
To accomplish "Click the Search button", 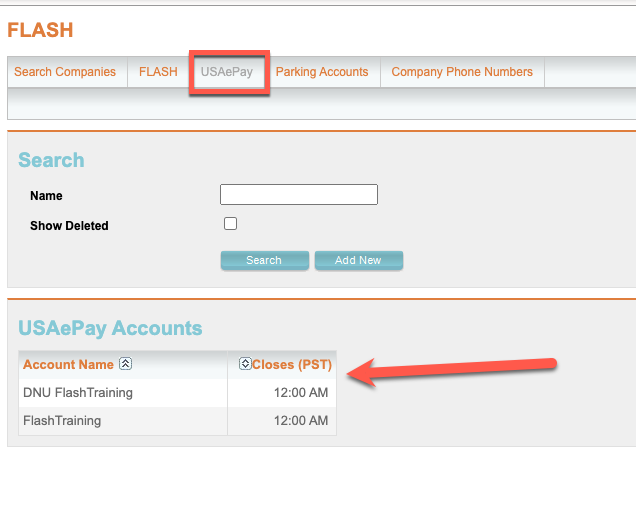I will coord(264,260).
